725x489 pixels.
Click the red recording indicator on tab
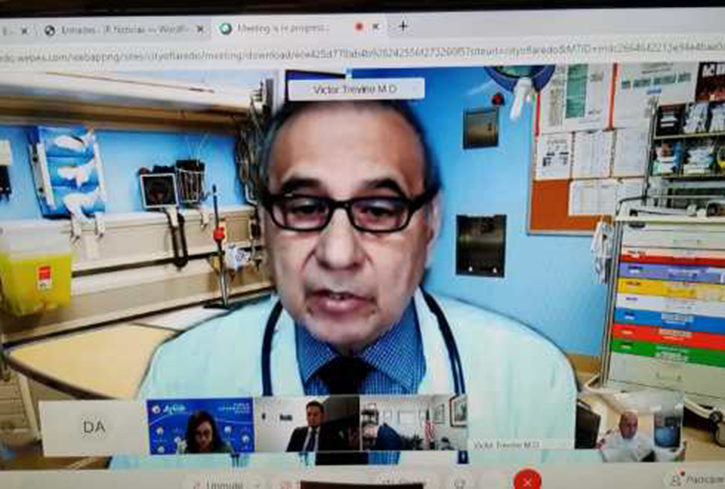click(x=360, y=26)
